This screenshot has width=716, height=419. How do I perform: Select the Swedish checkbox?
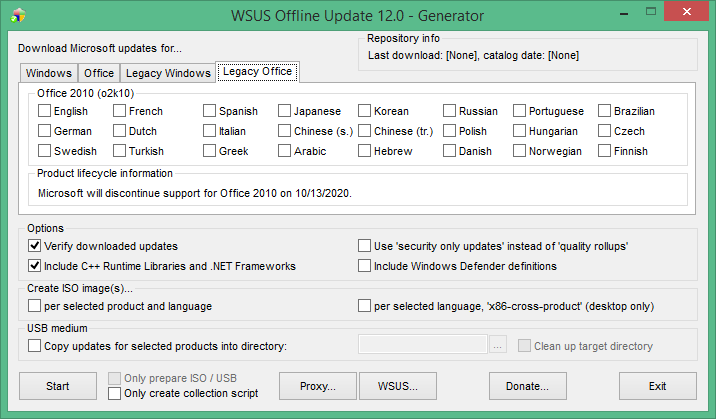pos(44,151)
